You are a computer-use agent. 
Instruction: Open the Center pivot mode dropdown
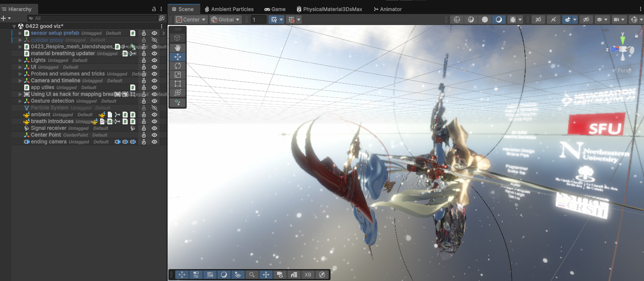pyautogui.click(x=191, y=20)
